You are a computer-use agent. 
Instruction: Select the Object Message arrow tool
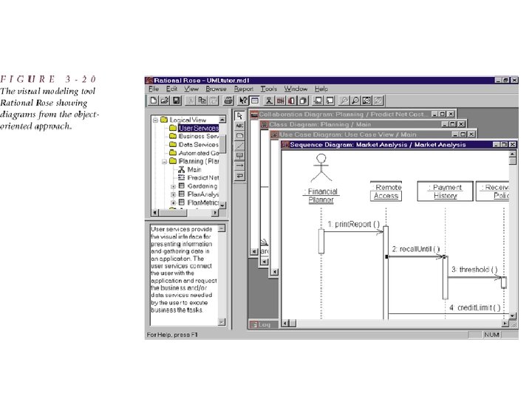click(239, 166)
